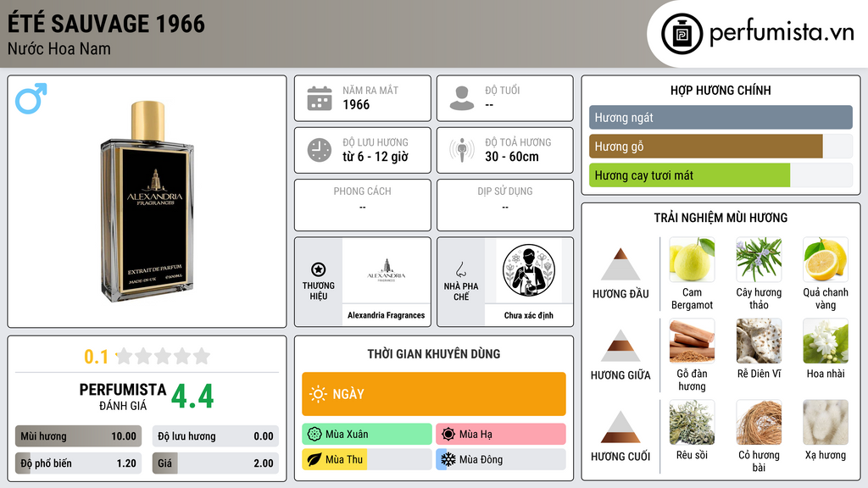Click the sillage icon for Độ toả hương
The image size is (868, 488).
coord(462,150)
